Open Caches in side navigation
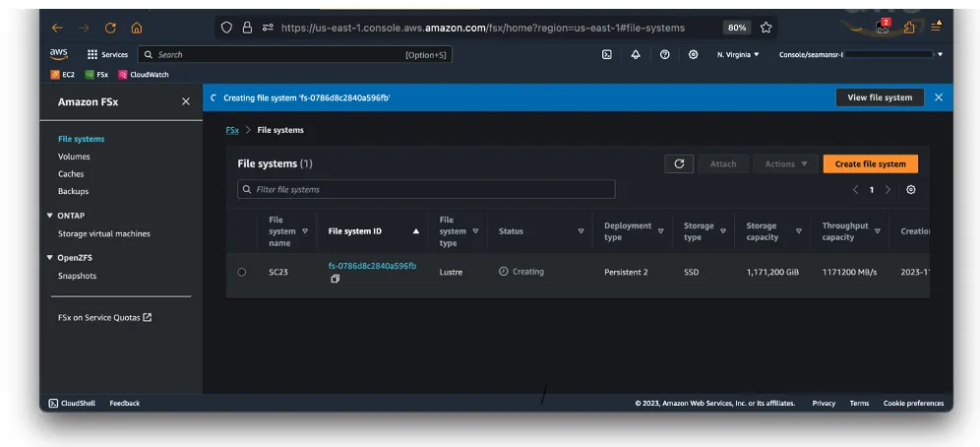The height and width of the screenshot is (447, 980). (71, 174)
